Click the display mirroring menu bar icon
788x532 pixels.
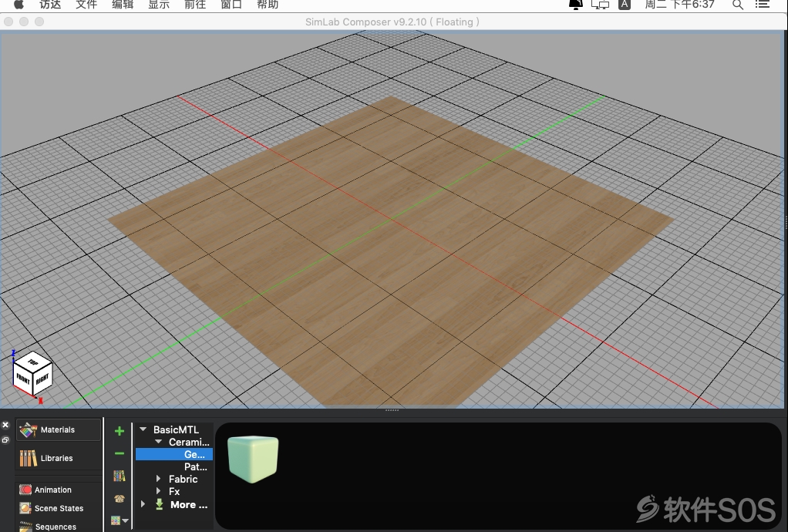[x=600, y=5]
